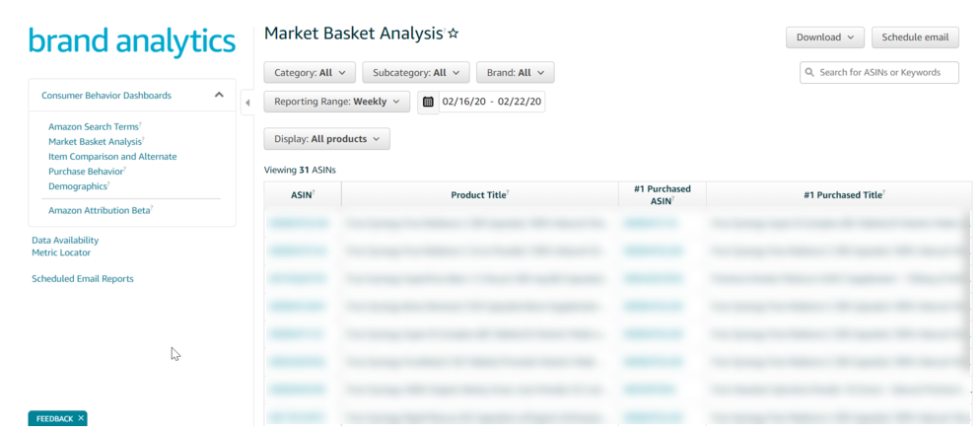Open the Download dropdown button

(x=825, y=37)
